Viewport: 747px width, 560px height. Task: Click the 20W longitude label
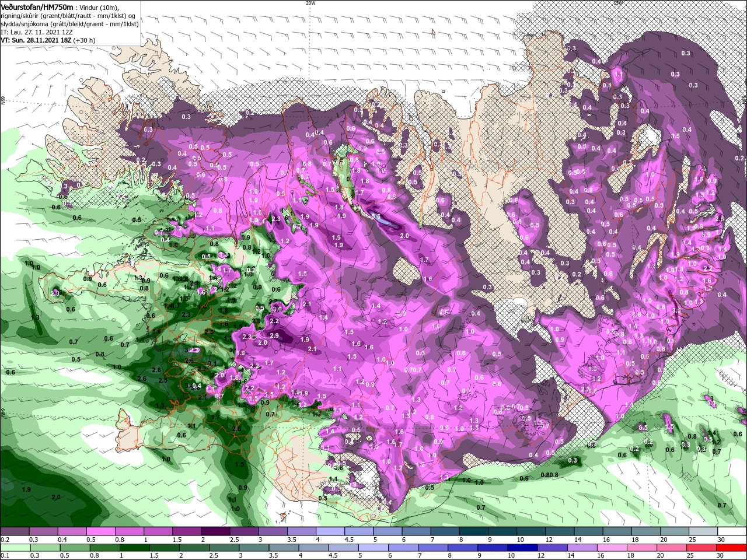pyautogui.click(x=310, y=3)
